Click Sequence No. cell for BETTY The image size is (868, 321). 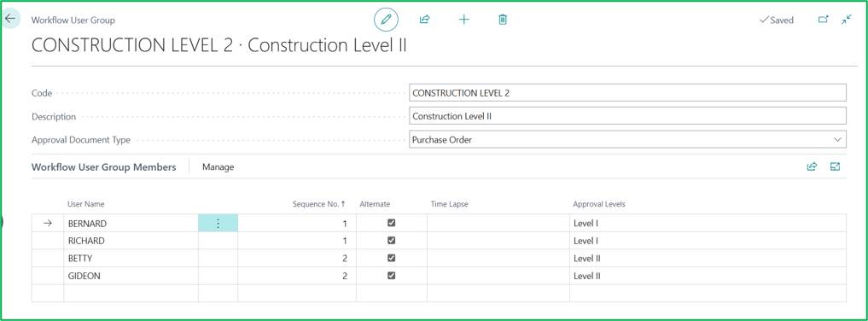click(x=297, y=259)
